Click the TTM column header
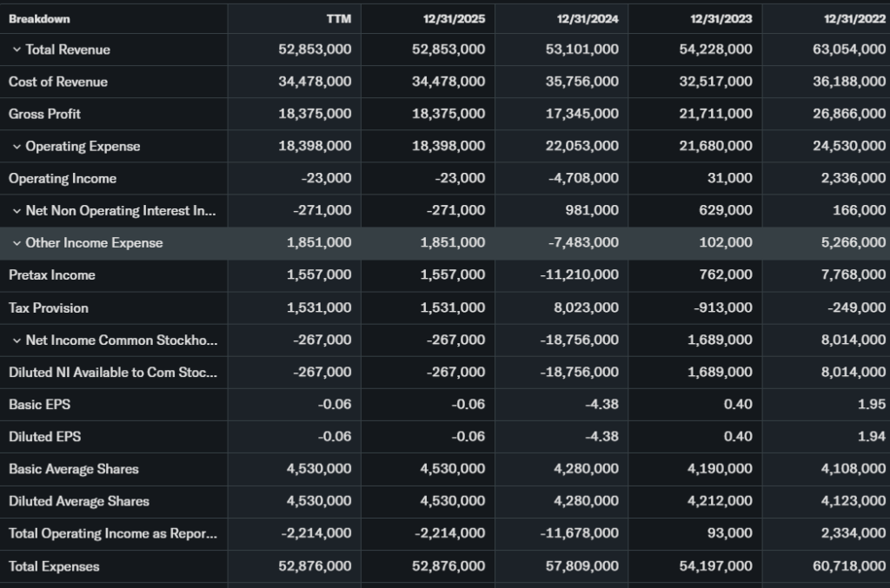This screenshot has width=890, height=588. pos(340,18)
